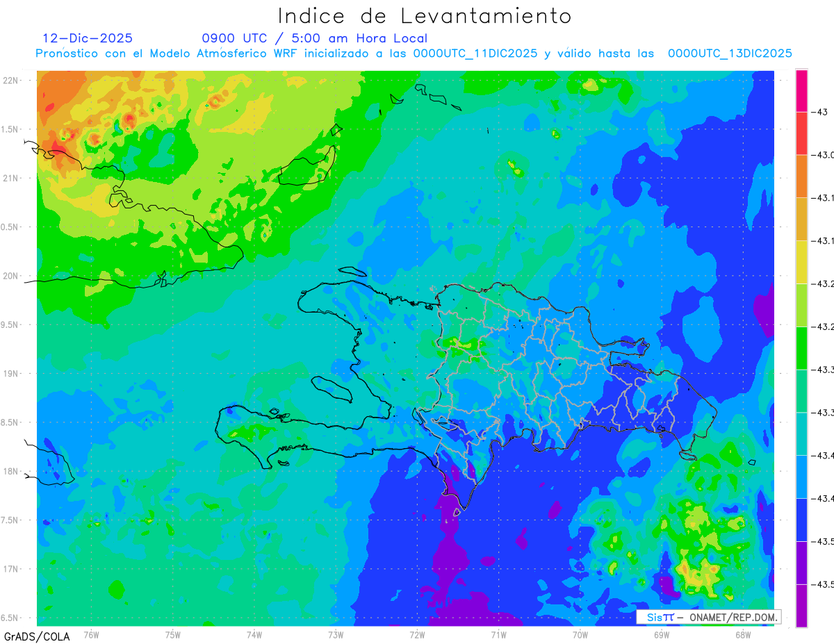Click the 18N latitude label
The width and height of the screenshot is (834, 644).
click(x=10, y=471)
